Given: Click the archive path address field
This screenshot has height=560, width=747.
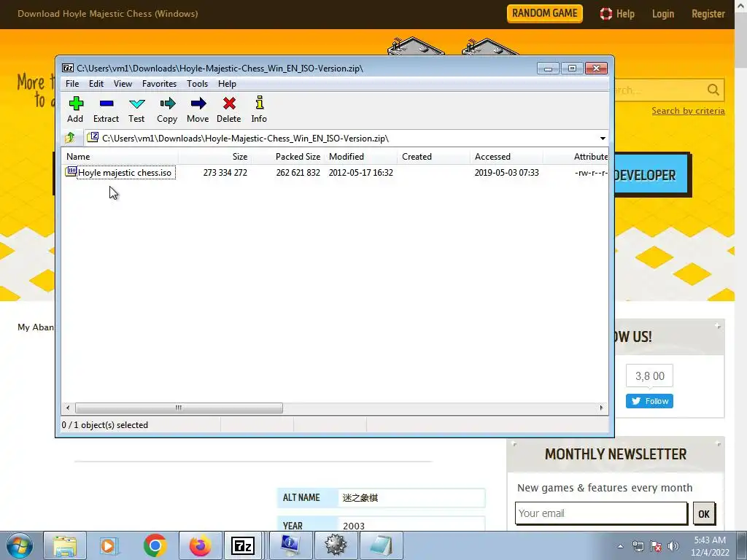Looking at the screenshot, I should point(341,139).
